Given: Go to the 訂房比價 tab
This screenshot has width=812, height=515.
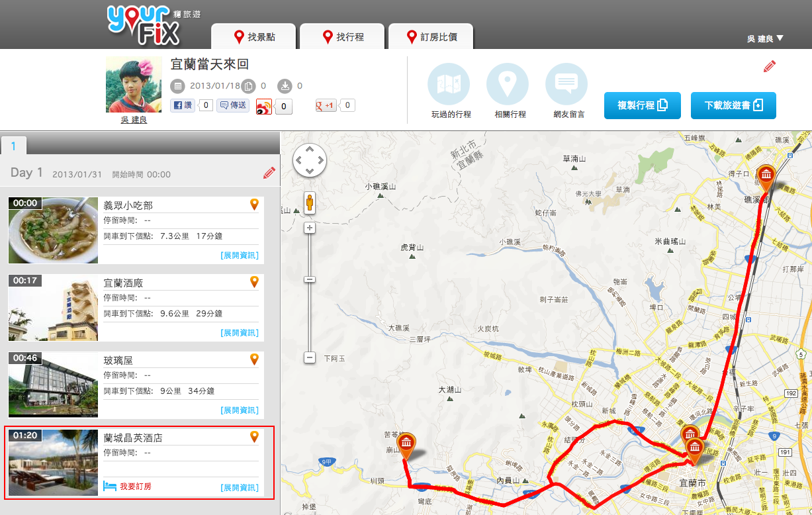Looking at the screenshot, I should click(x=431, y=36).
